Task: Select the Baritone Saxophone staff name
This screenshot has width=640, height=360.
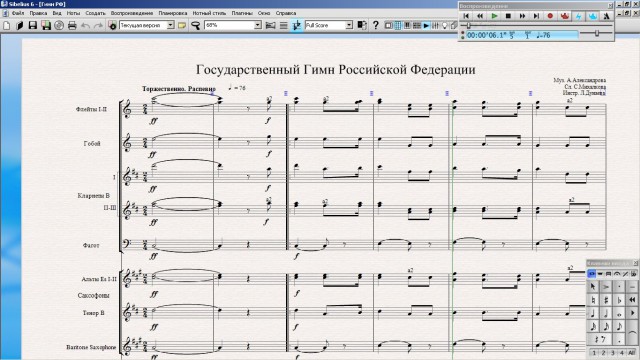Action: 91,347
